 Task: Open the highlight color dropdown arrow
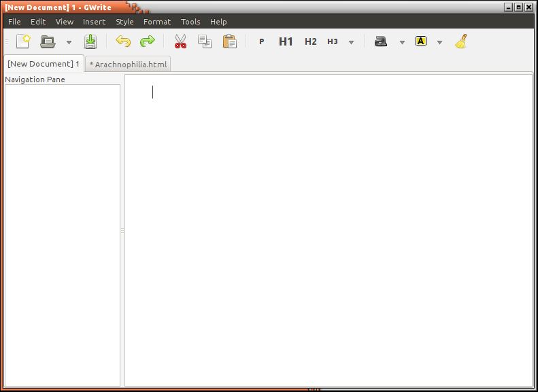click(439, 42)
